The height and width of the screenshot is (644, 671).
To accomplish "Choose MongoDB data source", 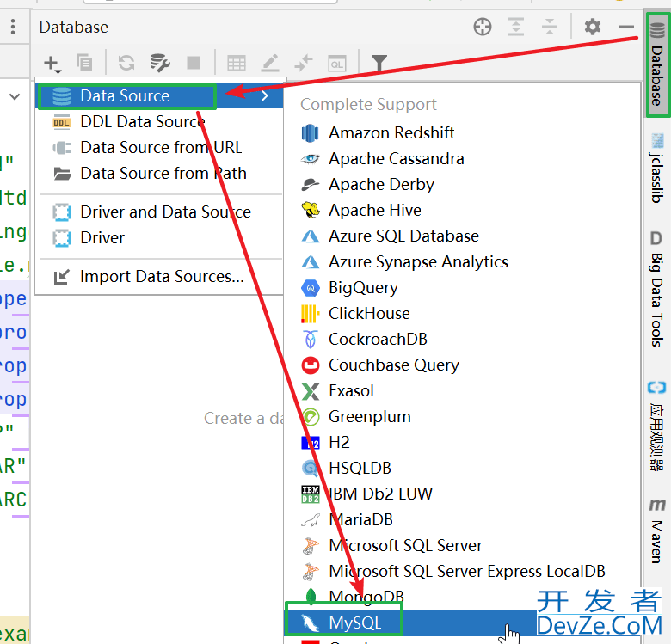I will [x=462, y=597].
